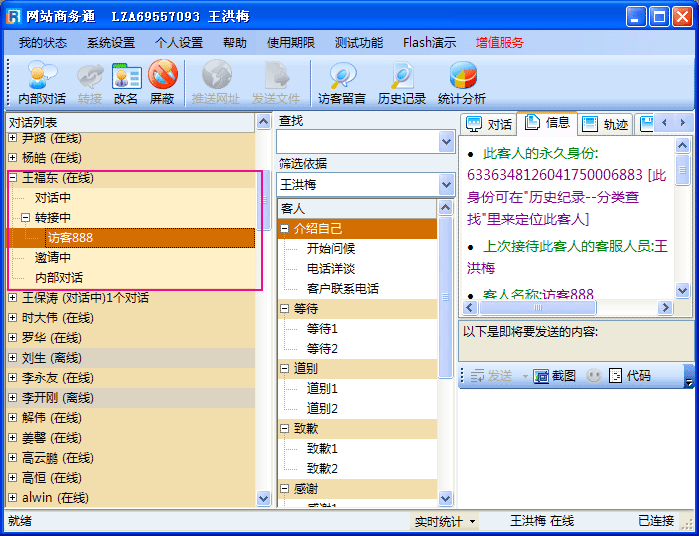The image size is (699, 536).
Task: Collapse the 王福东 (在线) tree node
Action: 13,178
